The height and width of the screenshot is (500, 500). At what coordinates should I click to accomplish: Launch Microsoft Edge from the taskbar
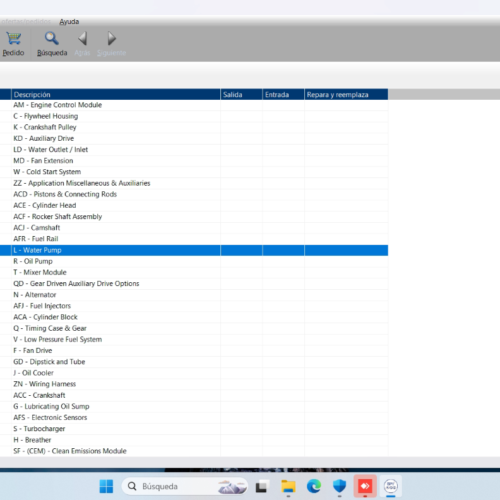314,487
